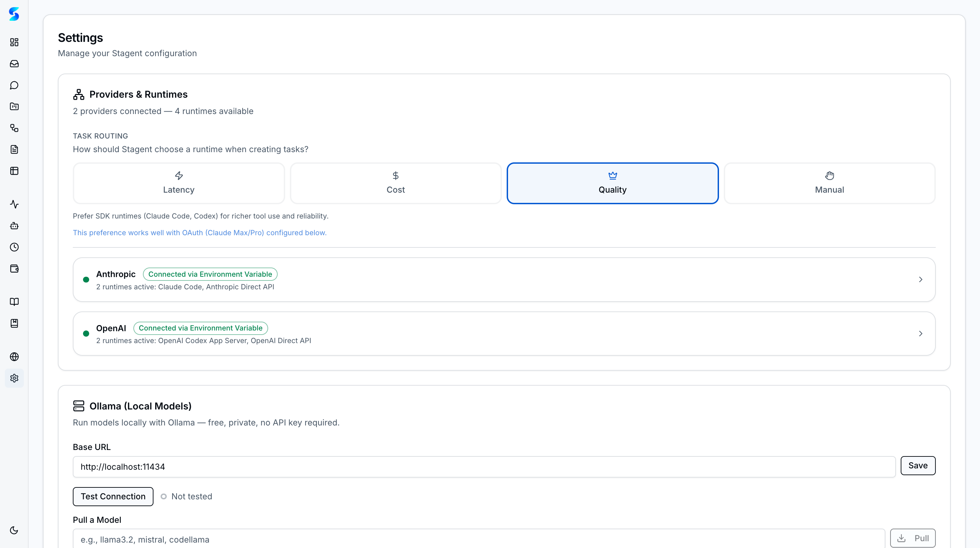Open the inbox icon in sidebar
This screenshot has width=980, height=548.
click(x=14, y=64)
